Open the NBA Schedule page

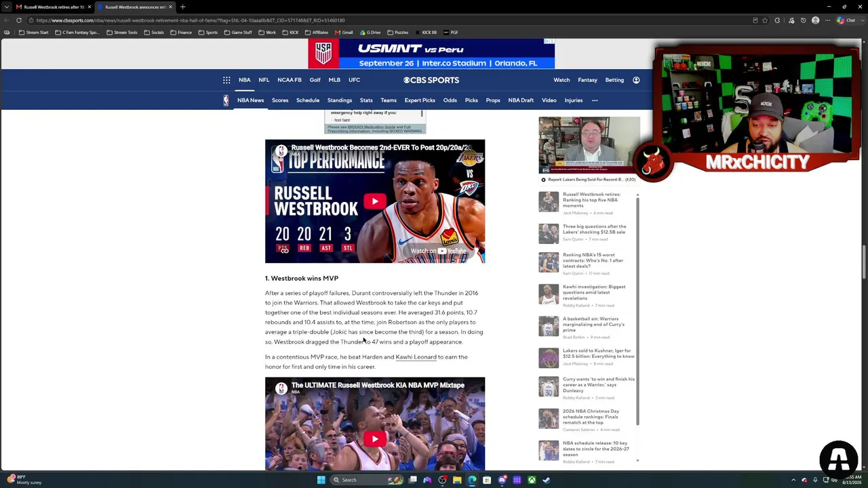308,100
